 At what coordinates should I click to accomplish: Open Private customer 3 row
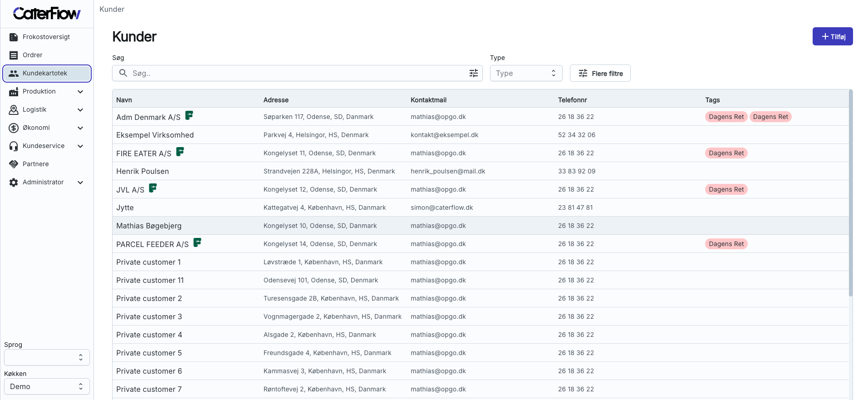point(481,316)
